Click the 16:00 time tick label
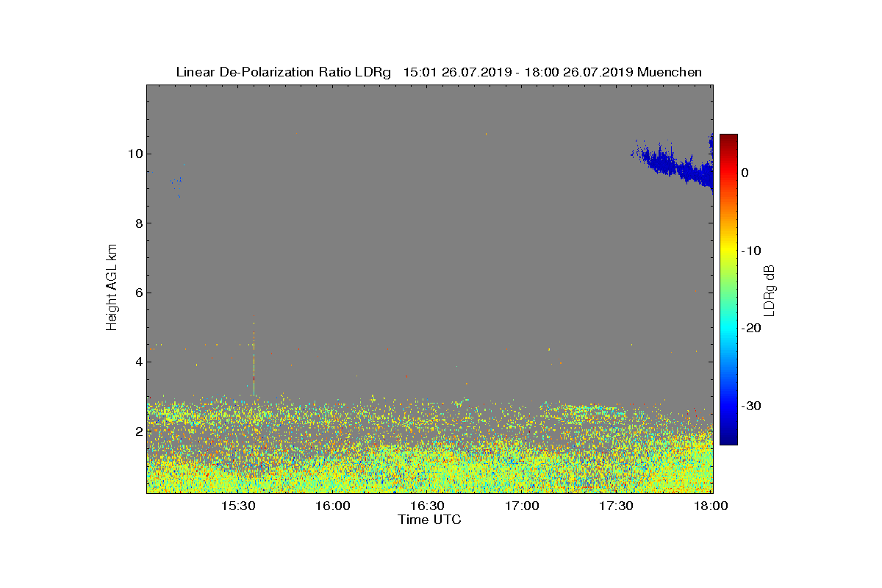 (x=332, y=506)
